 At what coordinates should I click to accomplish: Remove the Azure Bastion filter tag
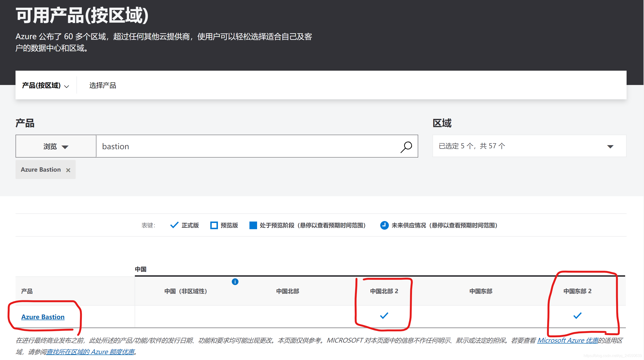pyautogui.click(x=68, y=170)
